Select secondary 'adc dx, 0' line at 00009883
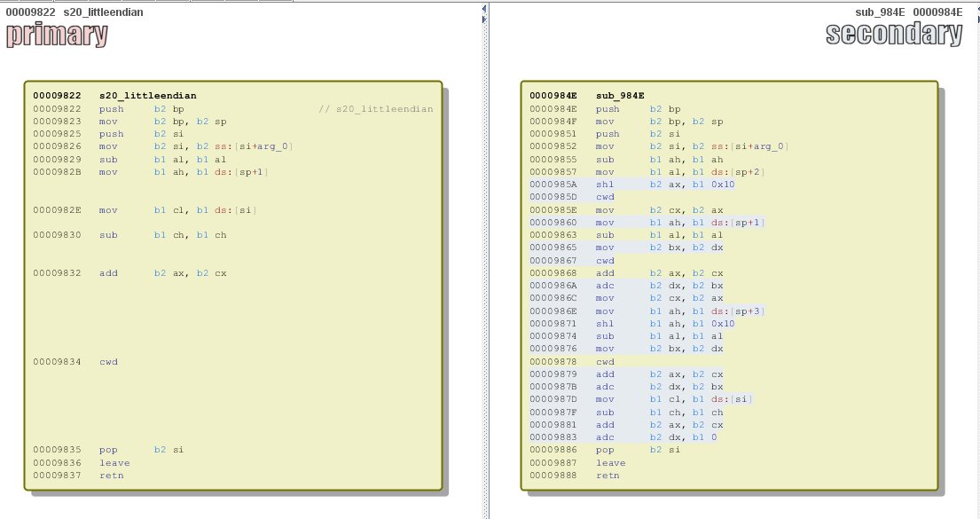This screenshot has width=980, height=519. pyautogui.click(x=623, y=437)
